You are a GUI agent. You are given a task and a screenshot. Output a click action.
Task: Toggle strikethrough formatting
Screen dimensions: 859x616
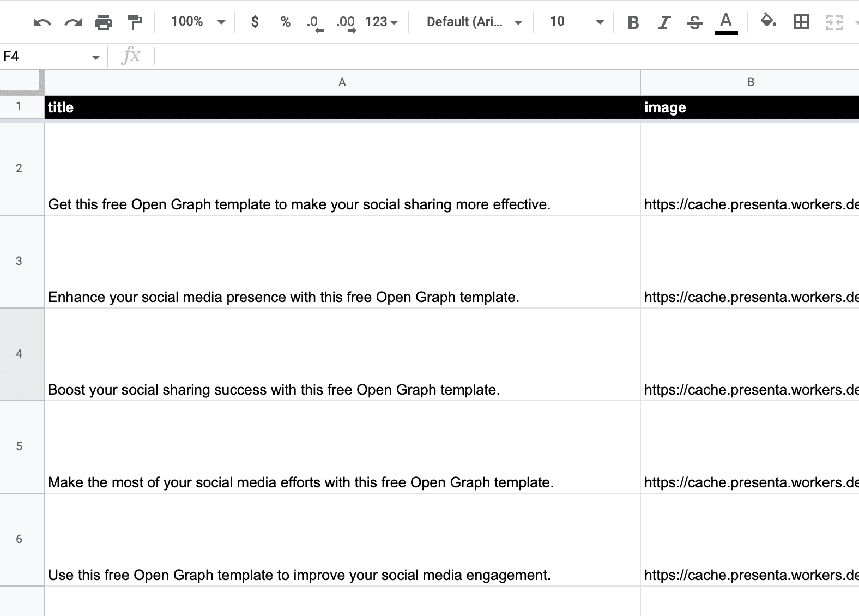pos(694,22)
